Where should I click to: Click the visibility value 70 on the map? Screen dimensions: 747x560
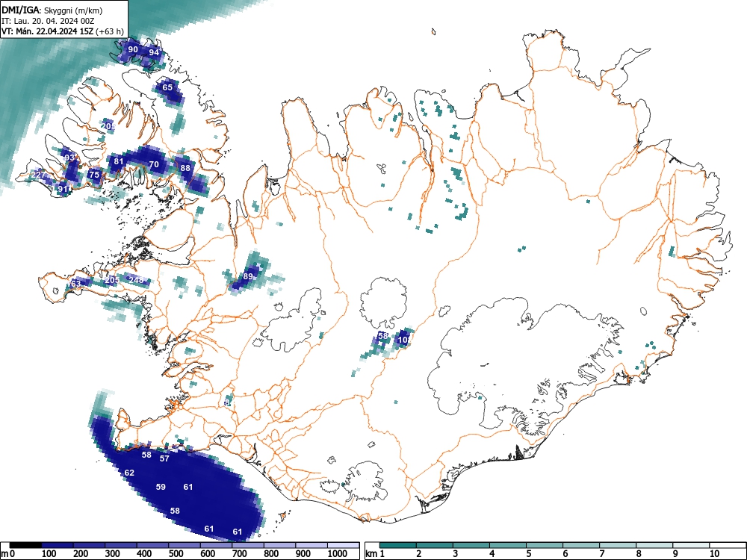pyautogui.click(x=154, y=164)
